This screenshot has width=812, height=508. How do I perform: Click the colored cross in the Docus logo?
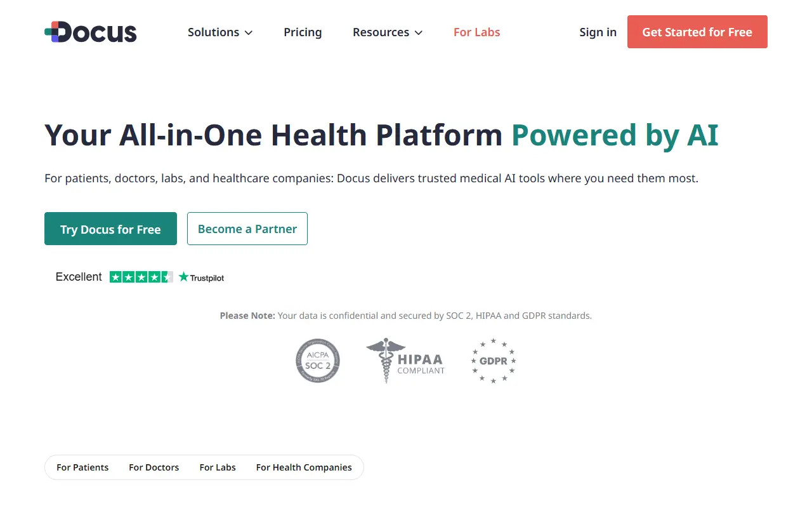tap(54, 30)
